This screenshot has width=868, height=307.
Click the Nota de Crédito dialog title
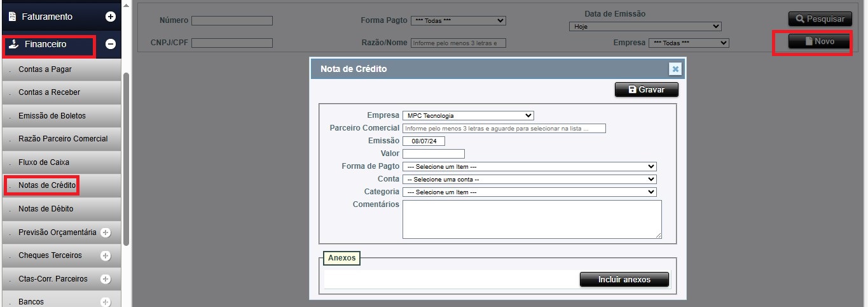point(354,69)
